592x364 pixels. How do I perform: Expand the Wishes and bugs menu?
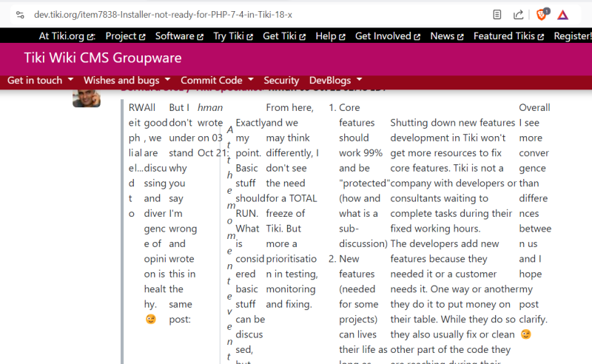(127, 81)
